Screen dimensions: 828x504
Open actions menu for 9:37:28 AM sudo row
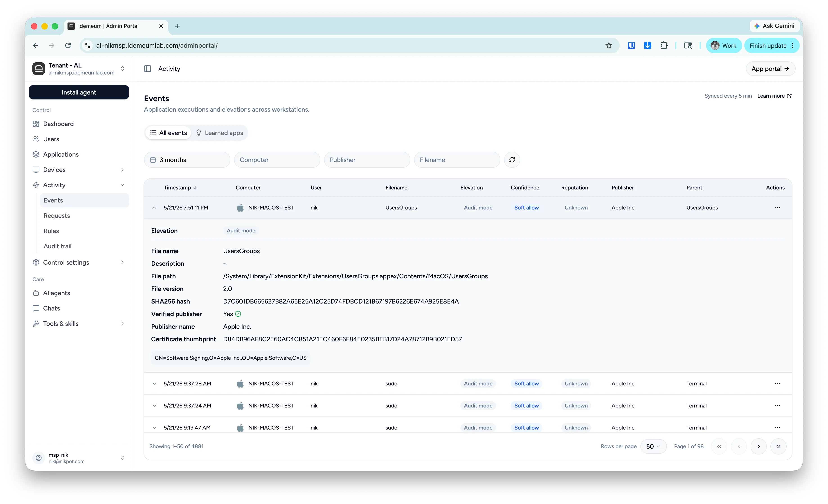tap(777, 383)
